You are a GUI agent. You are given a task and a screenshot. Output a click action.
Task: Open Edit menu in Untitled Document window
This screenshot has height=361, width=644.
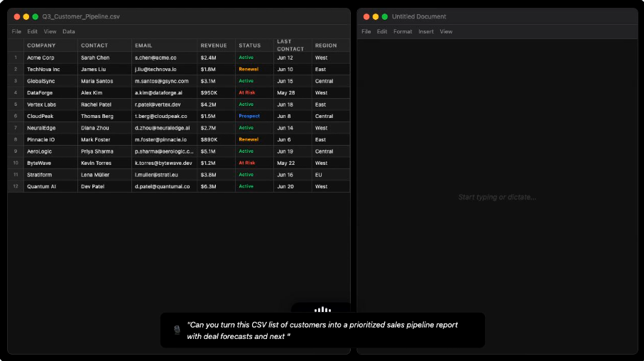click(x=382, y=31)
